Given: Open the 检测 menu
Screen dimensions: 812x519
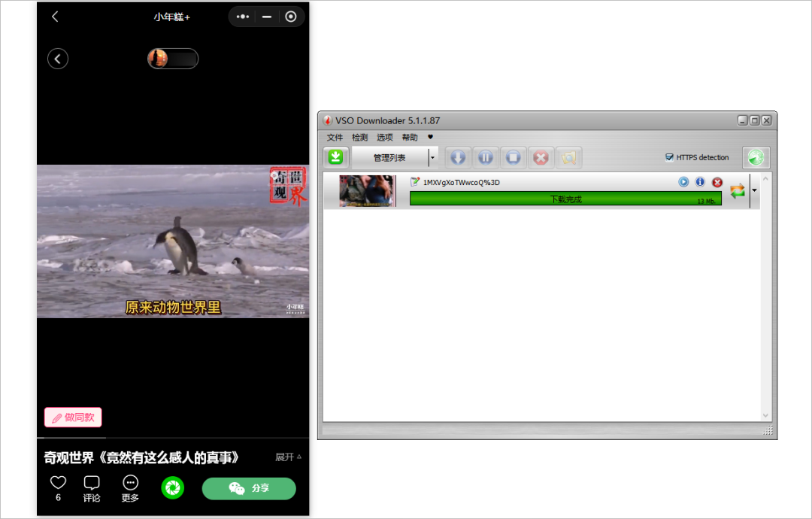Looking at the screenshot, I should 359,137.
